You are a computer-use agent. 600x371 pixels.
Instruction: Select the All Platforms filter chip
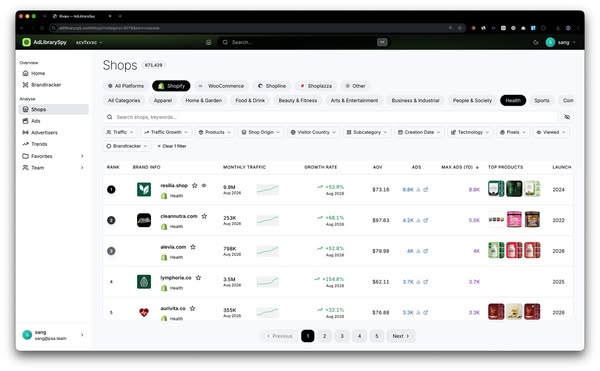[x=126, y=86]
